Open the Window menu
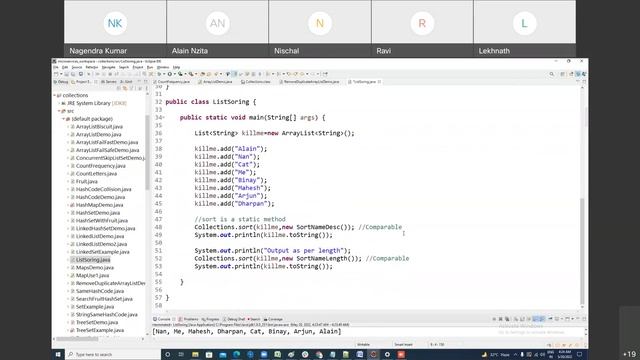Viewport: 640px width, 360px height. tap(162, 67)
